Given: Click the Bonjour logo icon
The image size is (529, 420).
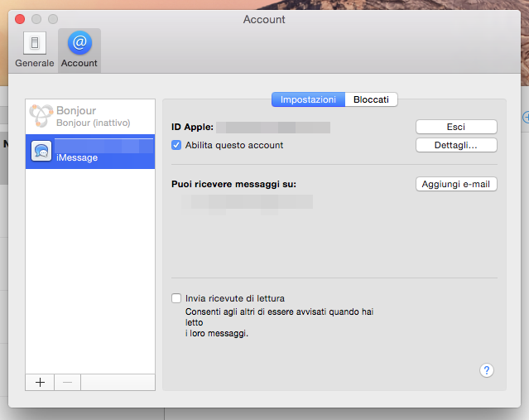Looking at the screenshot, I should coord(41,116).
